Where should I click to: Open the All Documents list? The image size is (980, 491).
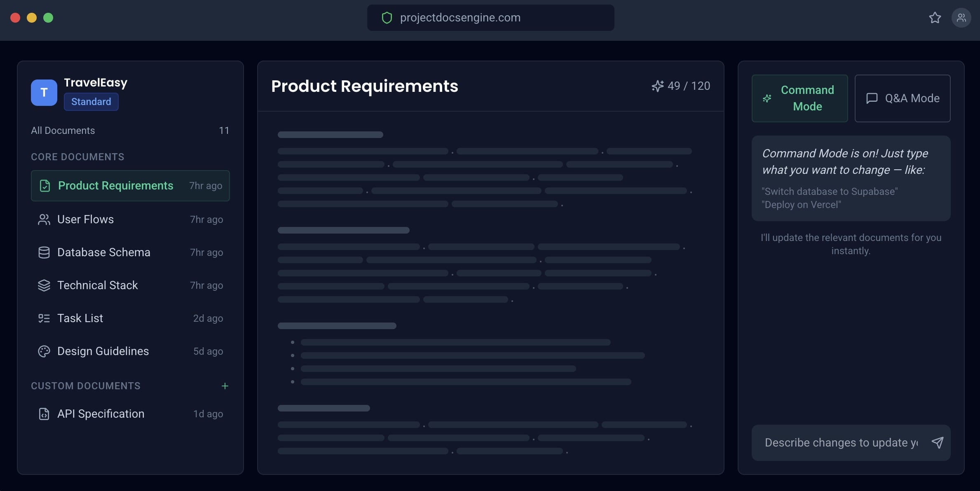pos(63,130)
